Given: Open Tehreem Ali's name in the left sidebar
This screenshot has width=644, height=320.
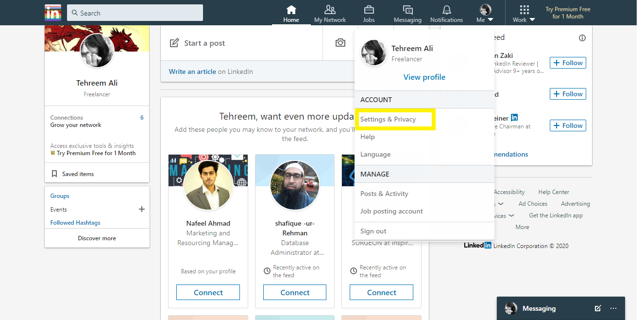Looking at the screenshot, I should point(97,83).
